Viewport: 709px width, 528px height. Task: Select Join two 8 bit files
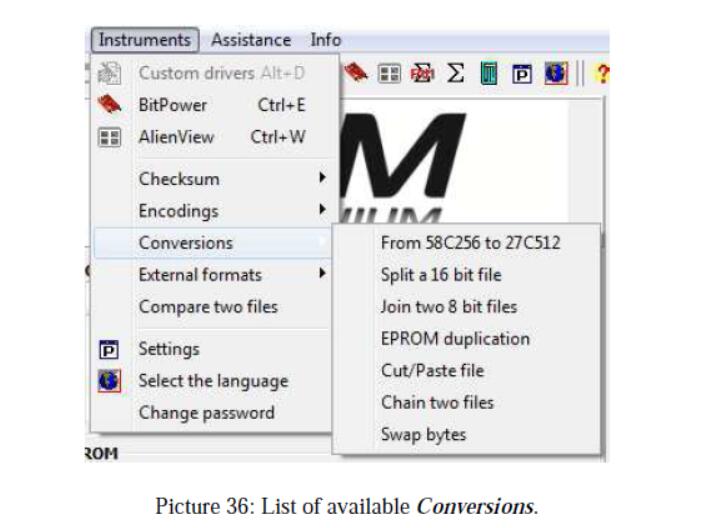coord(449,307)
